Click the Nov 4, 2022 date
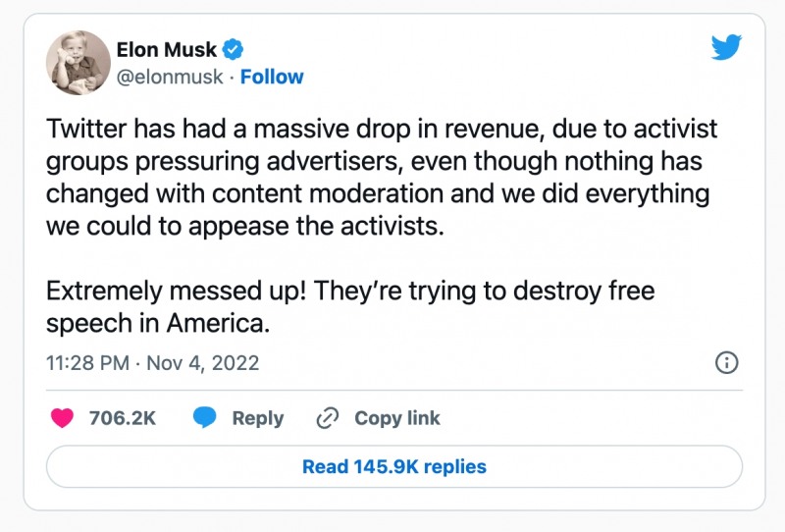The height and width of the screenshot is (532, 785). (x=203, y=363)
